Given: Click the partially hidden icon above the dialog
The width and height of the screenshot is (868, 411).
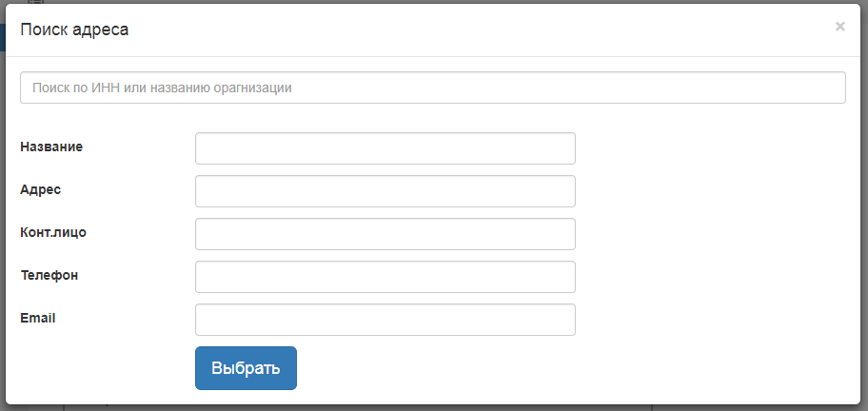Looking at the screenshot, I should point(36,2).
